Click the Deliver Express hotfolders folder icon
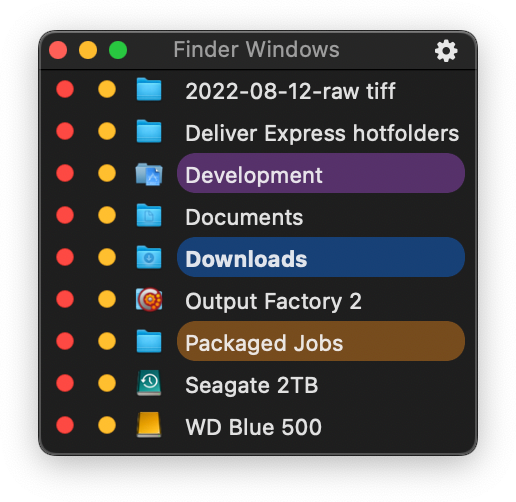 [x=149, y=131]
